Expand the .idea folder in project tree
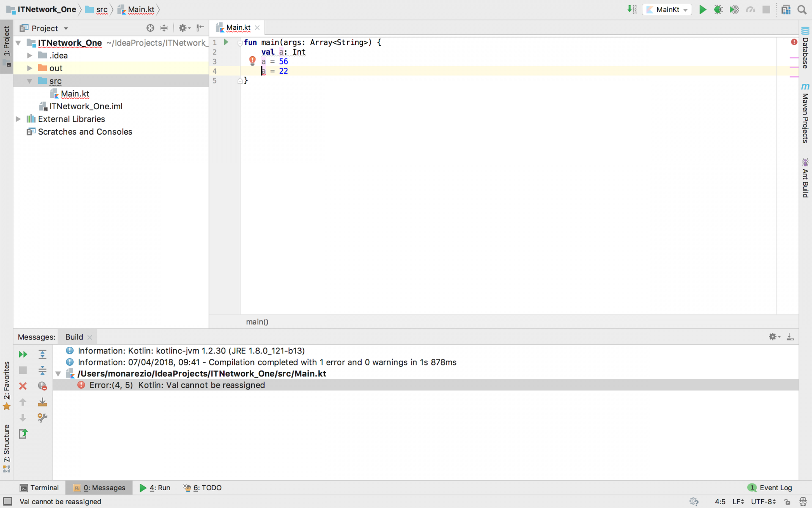Screen dimensions: 812x508 29,55
